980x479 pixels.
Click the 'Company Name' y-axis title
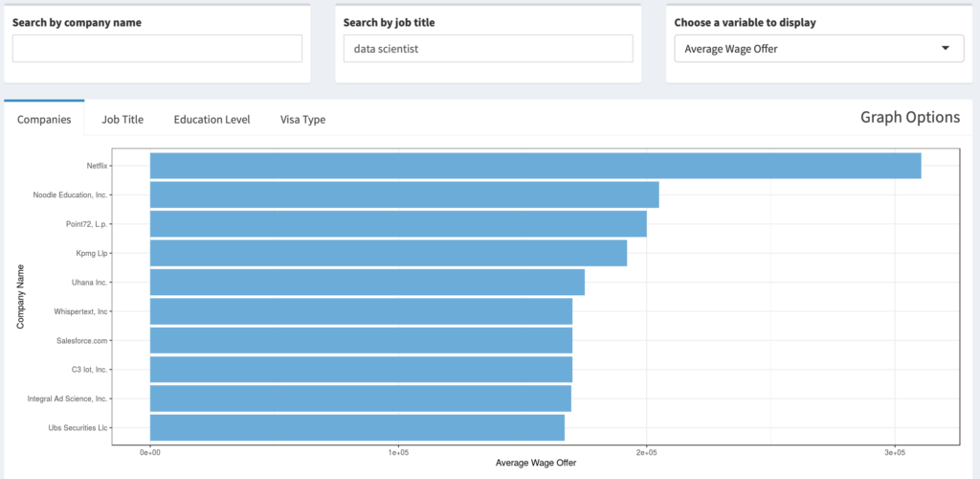point(20,297)
